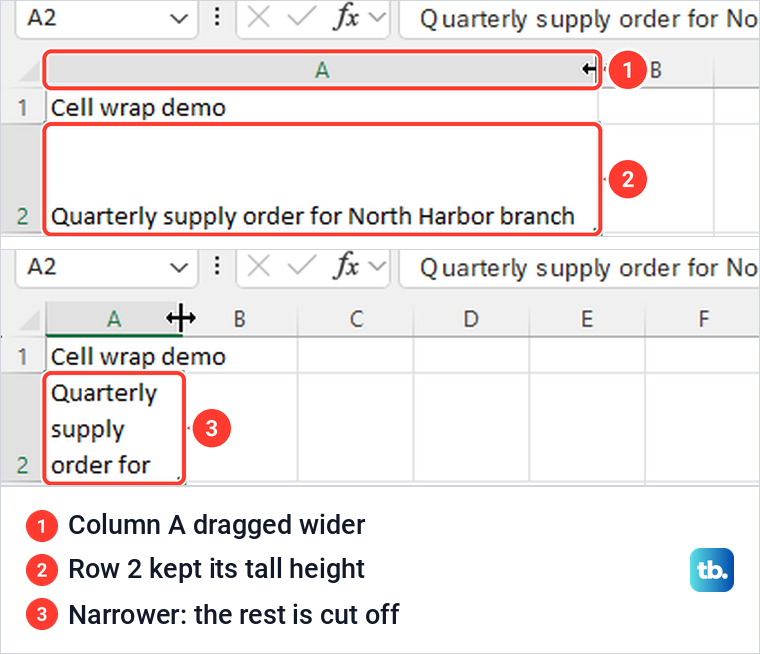Click formula bar text in wide-column-A screenshot
760x654 pixels.
588,19
